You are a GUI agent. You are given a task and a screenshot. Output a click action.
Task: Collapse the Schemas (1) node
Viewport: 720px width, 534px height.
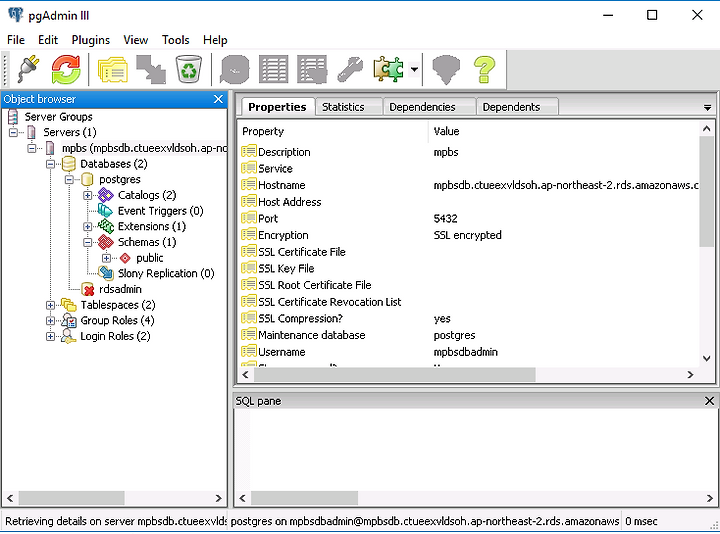tap(88, 242)
